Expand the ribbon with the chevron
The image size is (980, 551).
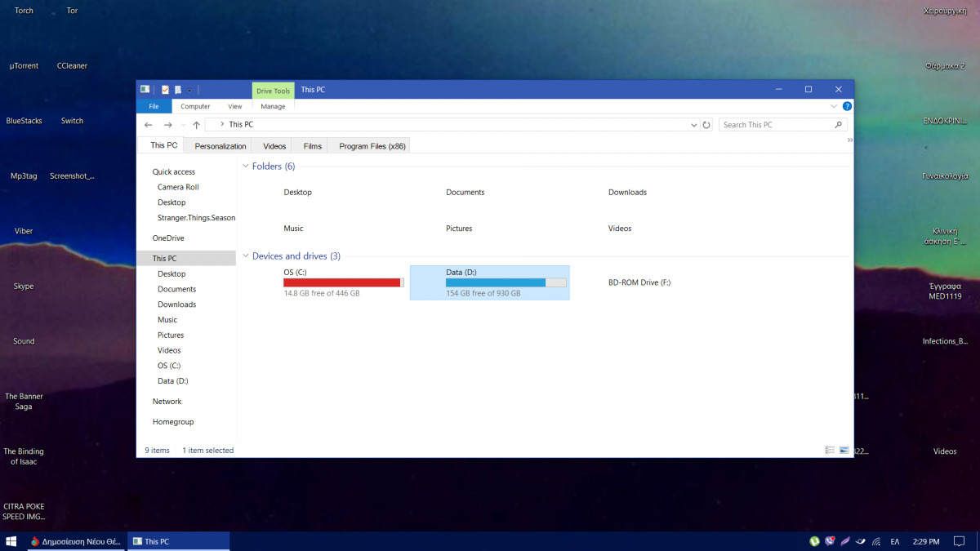834,106
